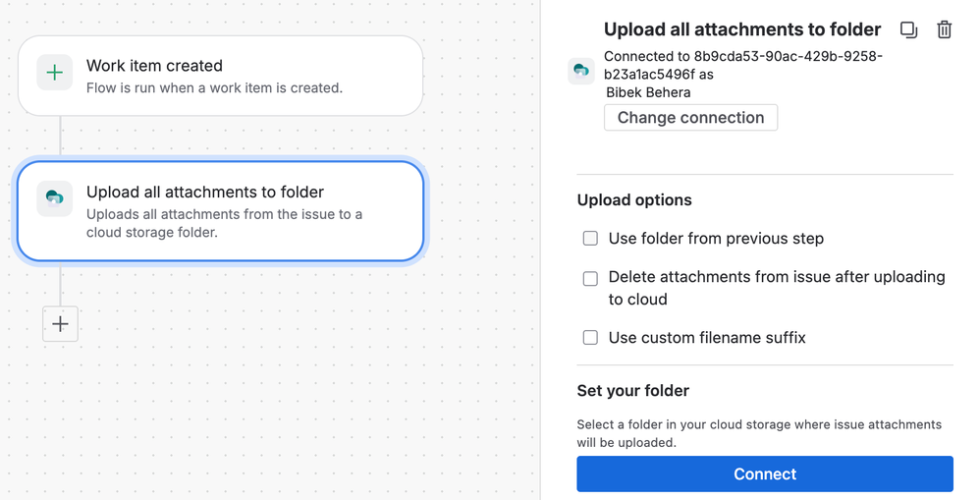The width and height of the screenshot is (980, 500).
Task: Click the cloud icon in Upload step card
Action: [x=54, y=198]
